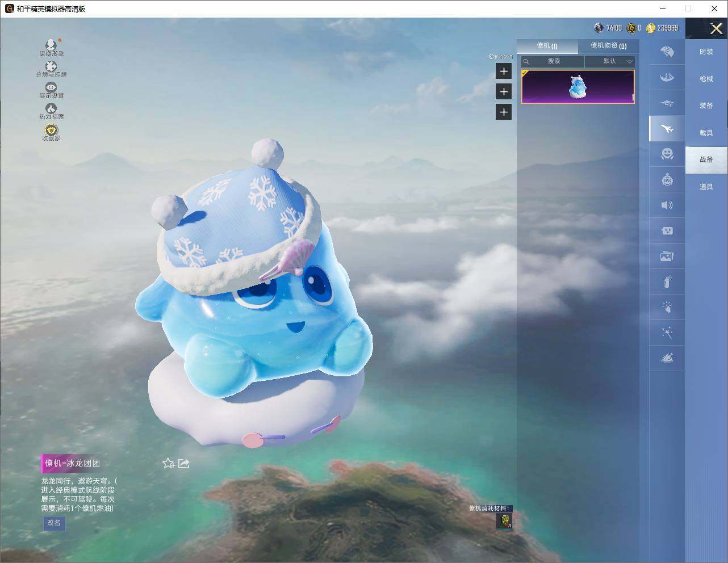The height and width of the screenshot is (563, 728).
Task: Open the 更换形象 avatar change icon
Action: click(x=51, y=45)
